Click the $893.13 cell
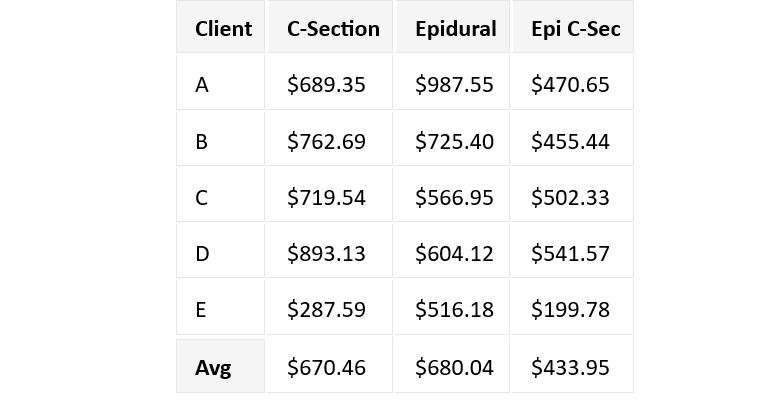 pyautogui.click(x=326, y=254)
